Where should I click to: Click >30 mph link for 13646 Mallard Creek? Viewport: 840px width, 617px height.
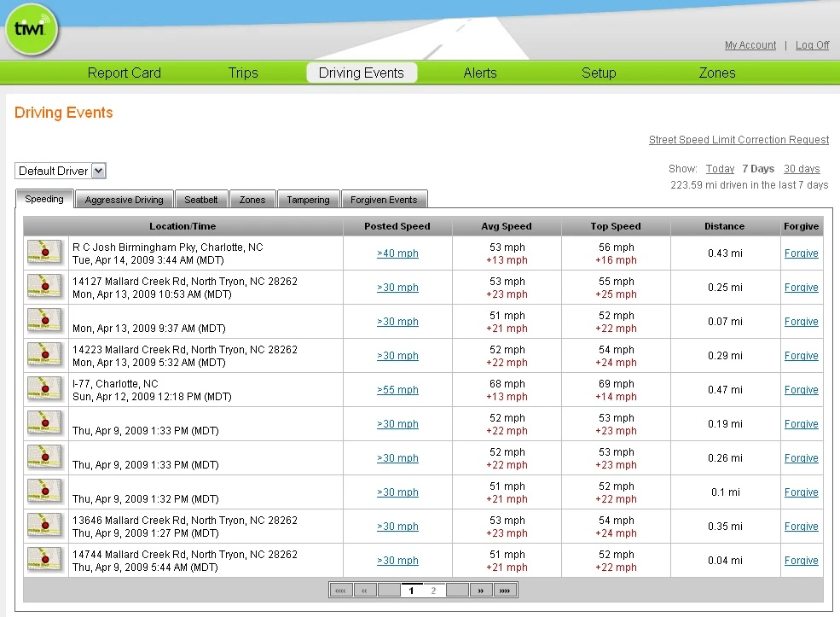click(397, 527)
